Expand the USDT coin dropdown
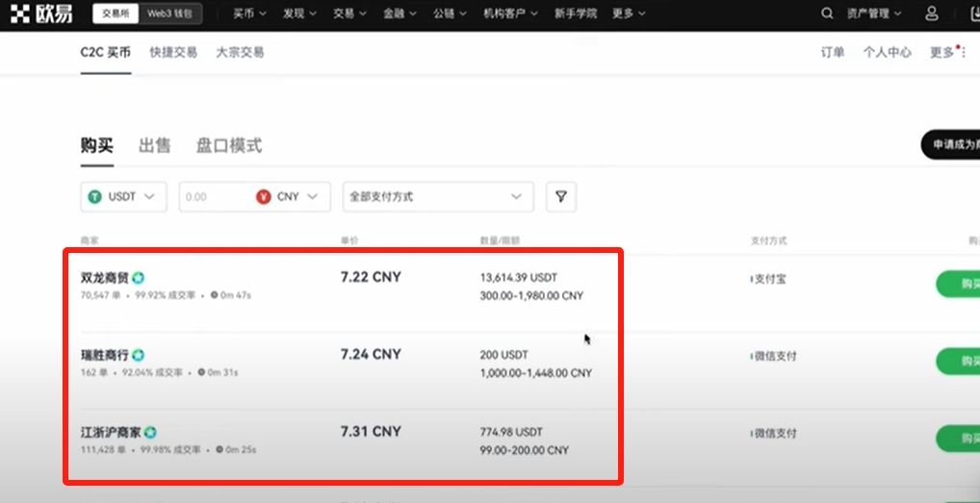 (124, 196)
